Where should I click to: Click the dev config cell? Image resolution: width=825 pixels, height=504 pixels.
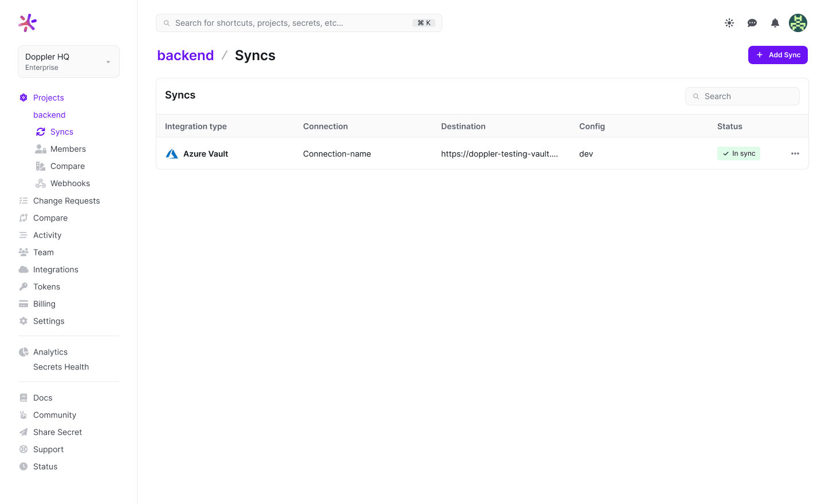click(x=586, y=154)
